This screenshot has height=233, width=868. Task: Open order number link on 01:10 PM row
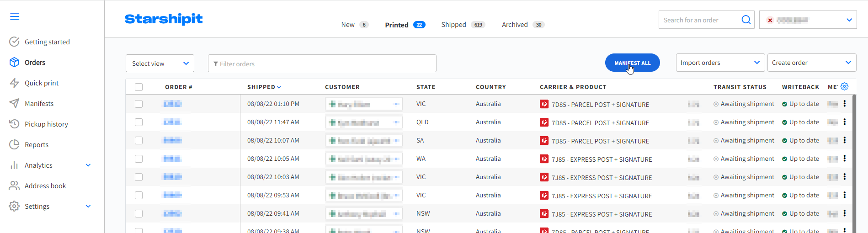(x=172, y=104)
